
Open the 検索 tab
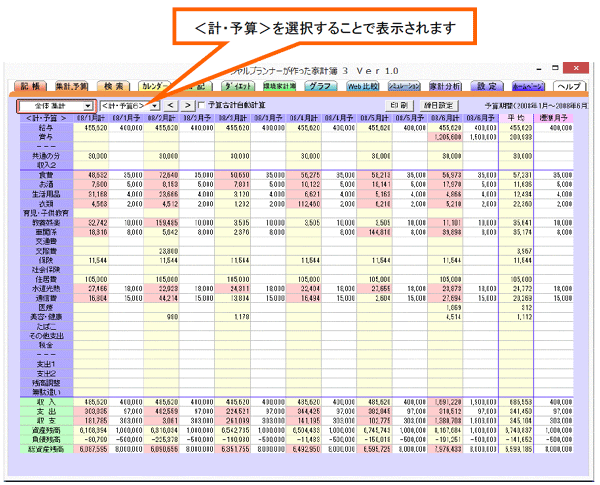[114, 86]
